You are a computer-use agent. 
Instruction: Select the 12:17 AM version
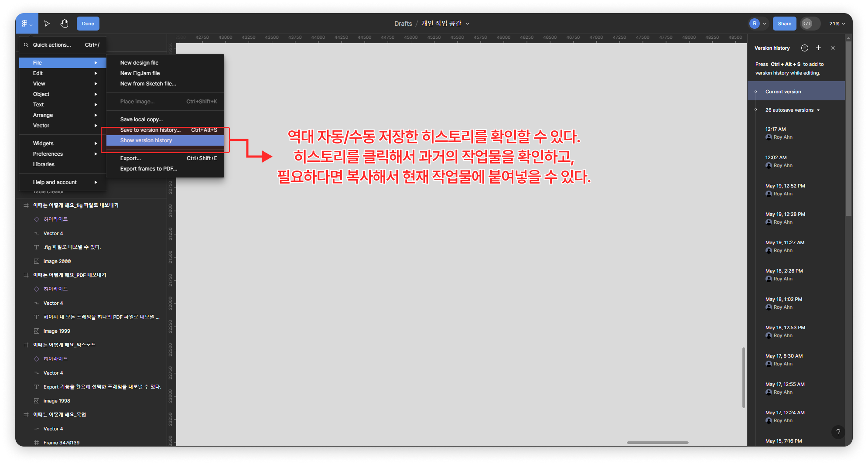pyautogui.click(x=796, y=133)
